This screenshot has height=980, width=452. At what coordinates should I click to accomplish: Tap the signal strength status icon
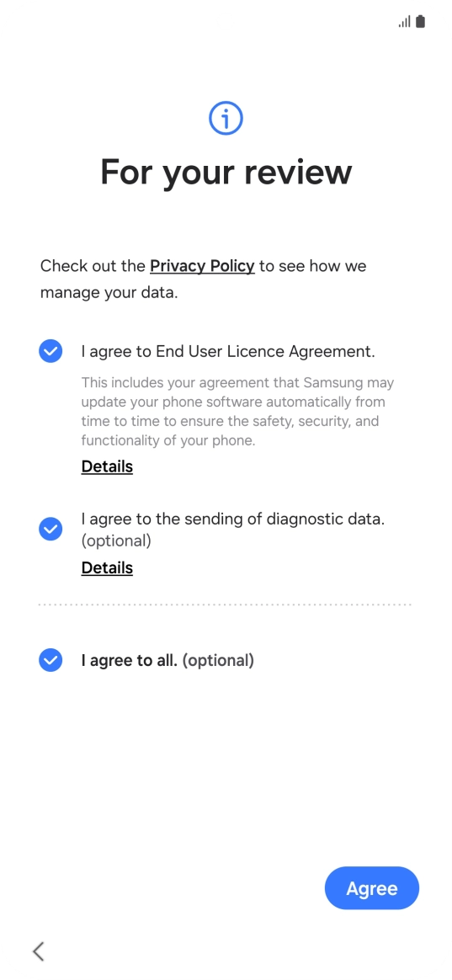(405, 22)
